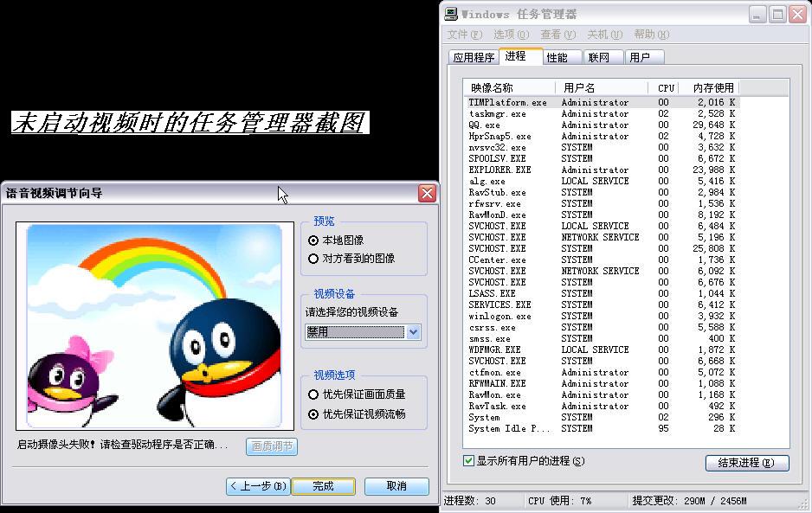This screenshot has width=812, height=513.
Task: Sort processes by 用户名 column header
Action: [602, 88]
